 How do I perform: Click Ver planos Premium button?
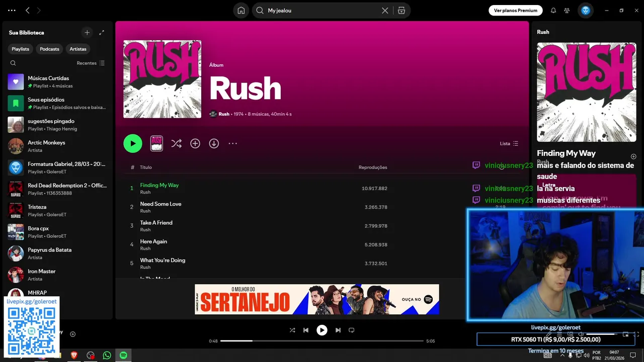(x=516, y=11)
